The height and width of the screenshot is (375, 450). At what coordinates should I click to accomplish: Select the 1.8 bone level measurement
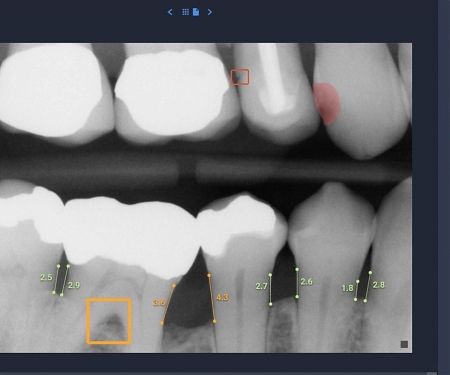tap(347, 288)
